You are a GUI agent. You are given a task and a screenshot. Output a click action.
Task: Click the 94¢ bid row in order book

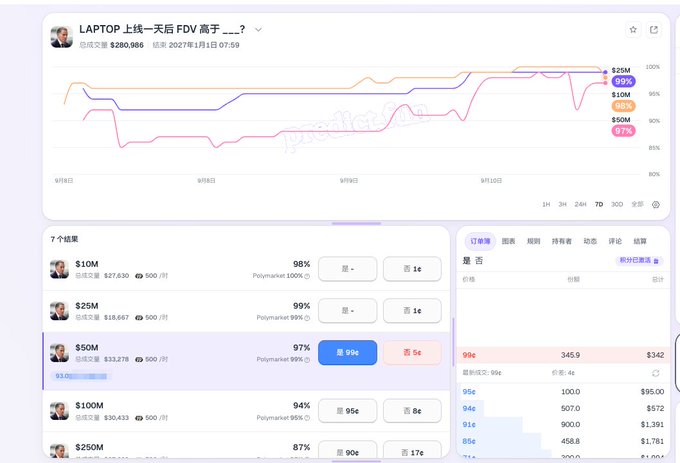[x=563, y=408]
